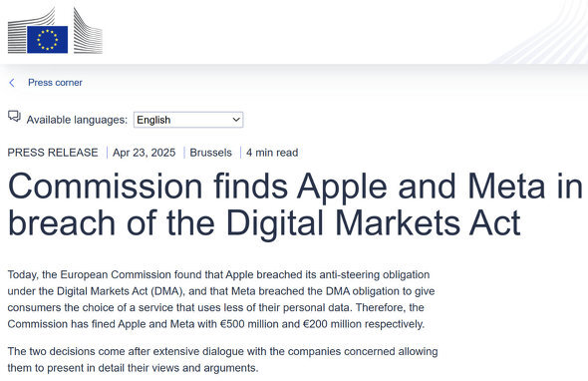588x381 pixels.
Task: Click the "Available languages:" label
Action: click(x=77, y=120)
